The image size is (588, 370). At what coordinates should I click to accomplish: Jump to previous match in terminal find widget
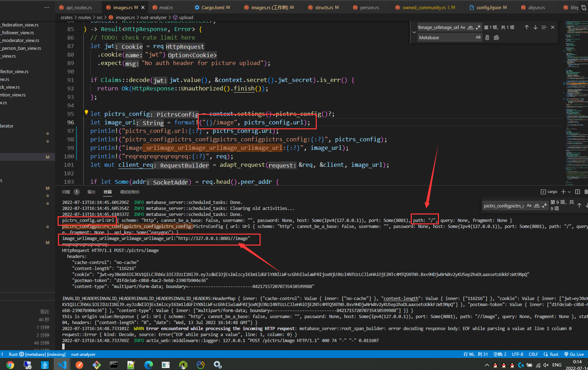(x=579, y=205)
